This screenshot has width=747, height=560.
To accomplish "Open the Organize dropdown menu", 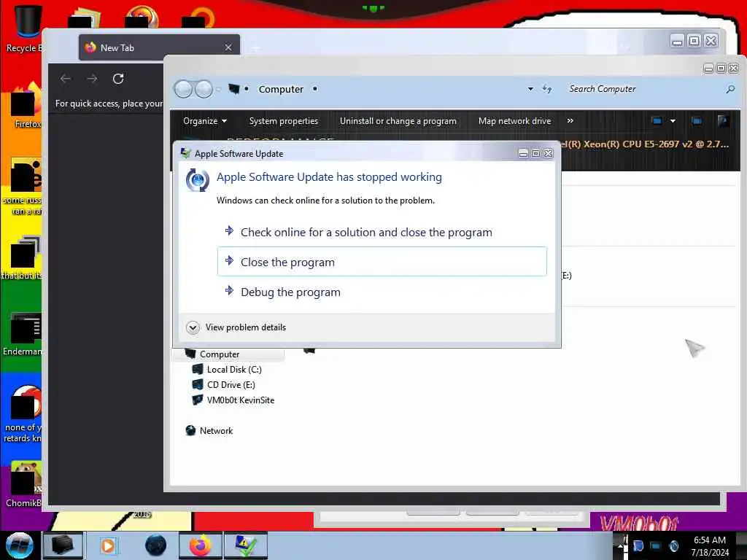I will coord(205,121).
